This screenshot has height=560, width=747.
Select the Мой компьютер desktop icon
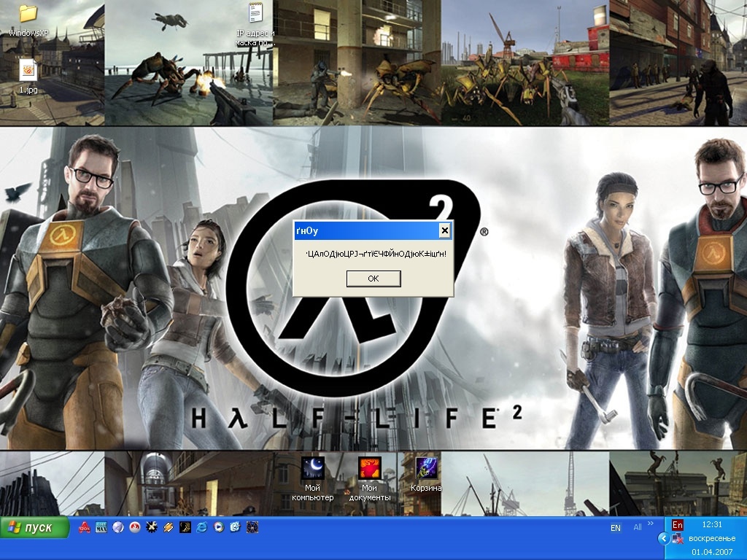312,478
